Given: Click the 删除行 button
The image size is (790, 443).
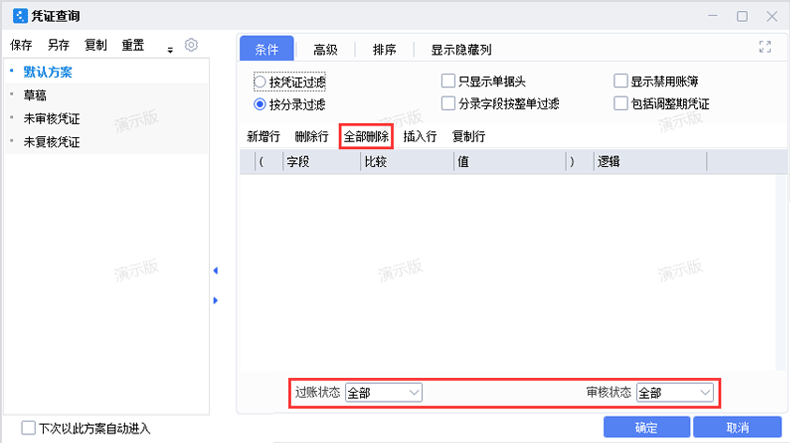Looking at the screenshot, I should [311, 136].
